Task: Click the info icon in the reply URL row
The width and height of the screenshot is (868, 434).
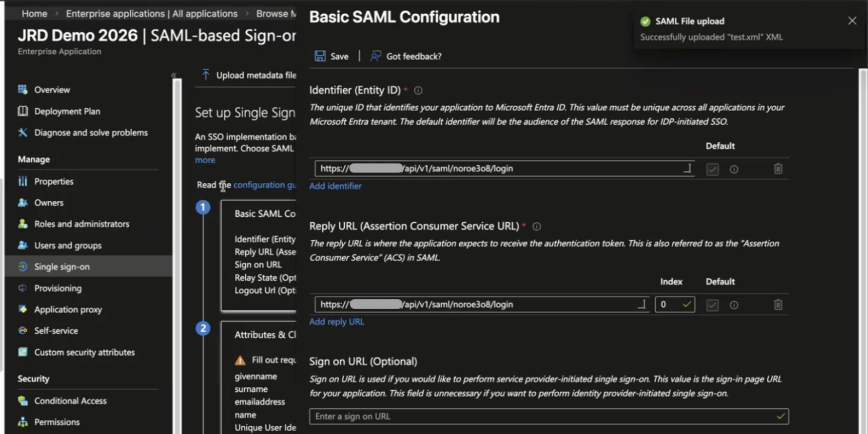Action: [734, 305]
